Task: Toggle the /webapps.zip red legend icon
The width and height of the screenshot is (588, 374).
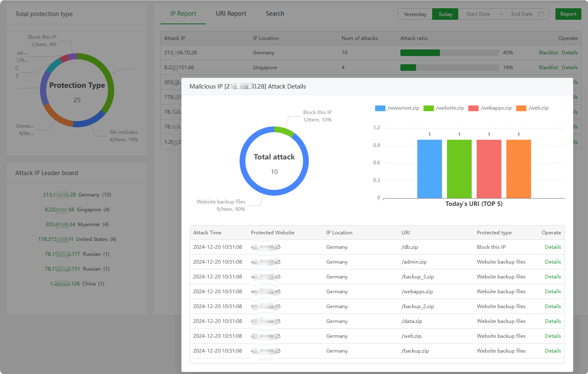Action: point(473,108)
